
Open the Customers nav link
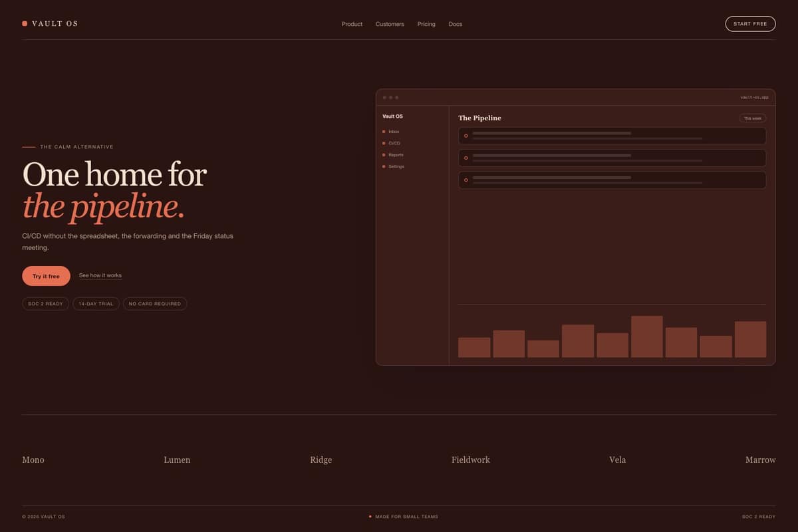390,24
